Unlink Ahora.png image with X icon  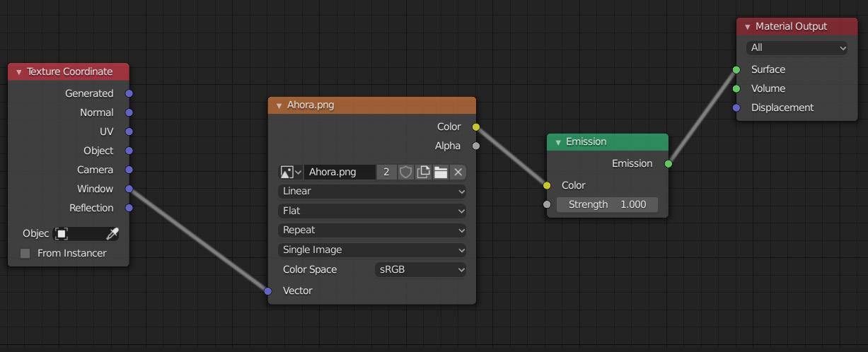[x=458, y=172]
